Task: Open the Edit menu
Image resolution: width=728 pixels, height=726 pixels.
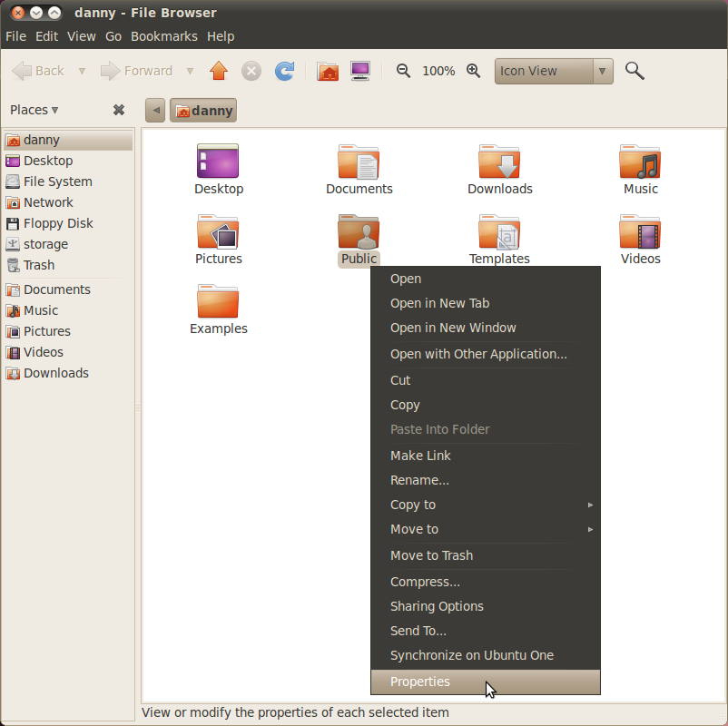Action: 46,36
